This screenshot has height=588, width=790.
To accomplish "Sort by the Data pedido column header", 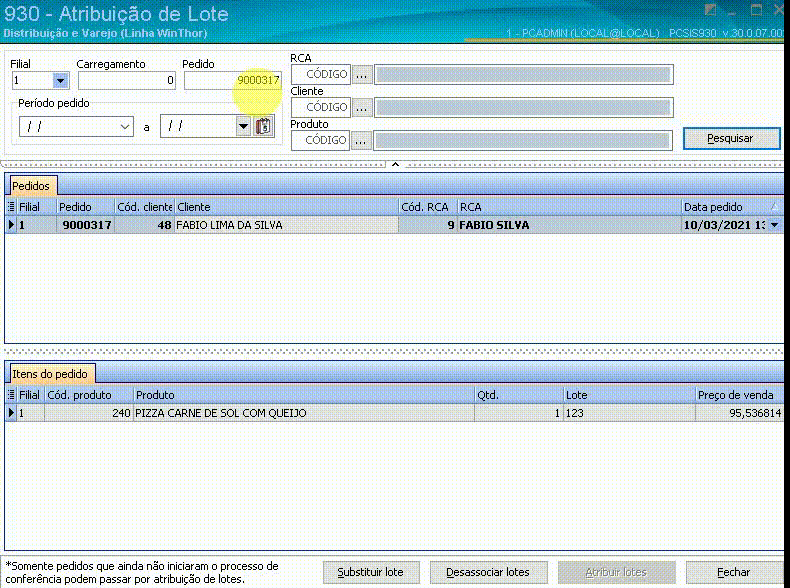I will [x=732, y=207].
